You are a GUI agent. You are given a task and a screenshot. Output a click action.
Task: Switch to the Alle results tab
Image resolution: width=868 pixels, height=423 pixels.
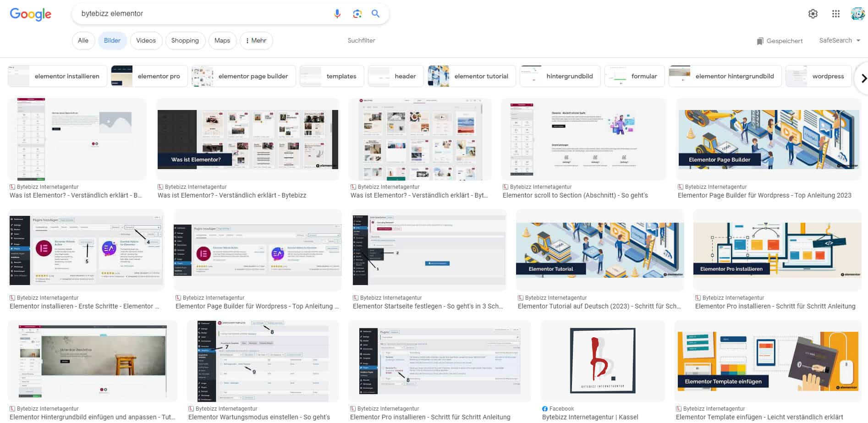[83, 40]
